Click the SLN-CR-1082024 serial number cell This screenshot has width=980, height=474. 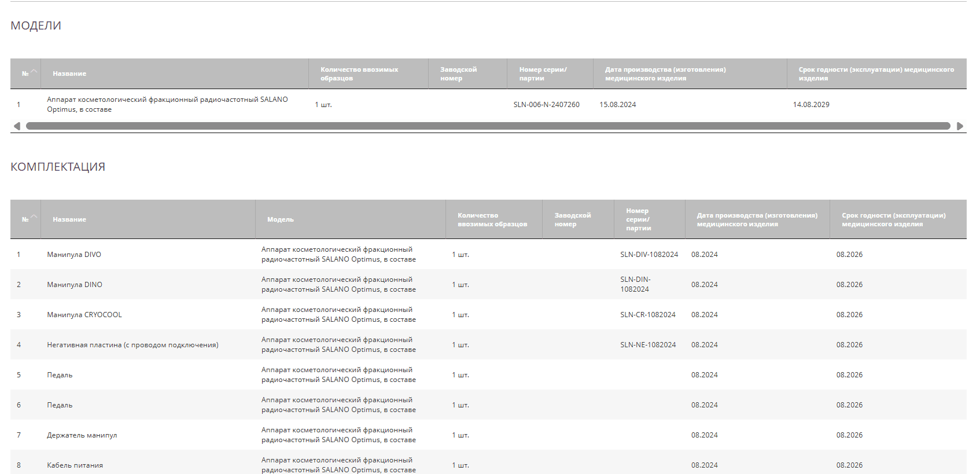click(x=647, y=315)
